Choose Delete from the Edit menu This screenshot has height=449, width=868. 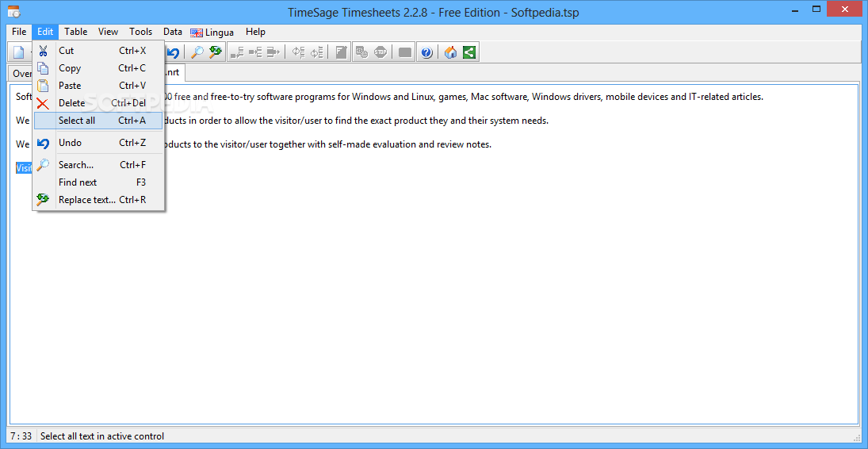[x=98, y=103]
